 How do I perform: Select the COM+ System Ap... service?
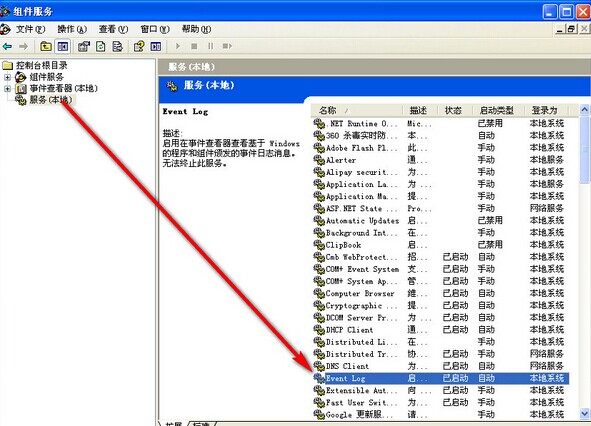440,281
